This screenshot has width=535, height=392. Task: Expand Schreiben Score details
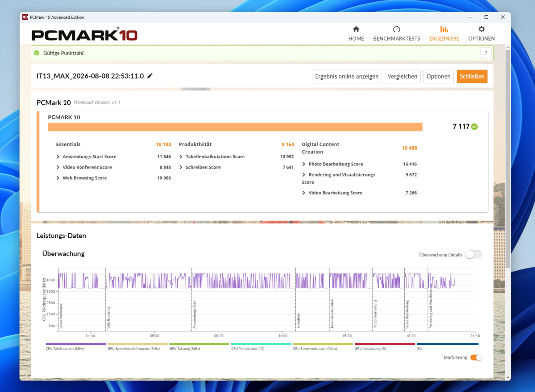(181, 167)
